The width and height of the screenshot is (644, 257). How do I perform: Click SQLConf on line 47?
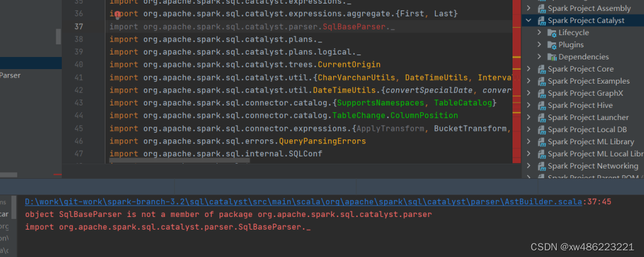point(305,154)
